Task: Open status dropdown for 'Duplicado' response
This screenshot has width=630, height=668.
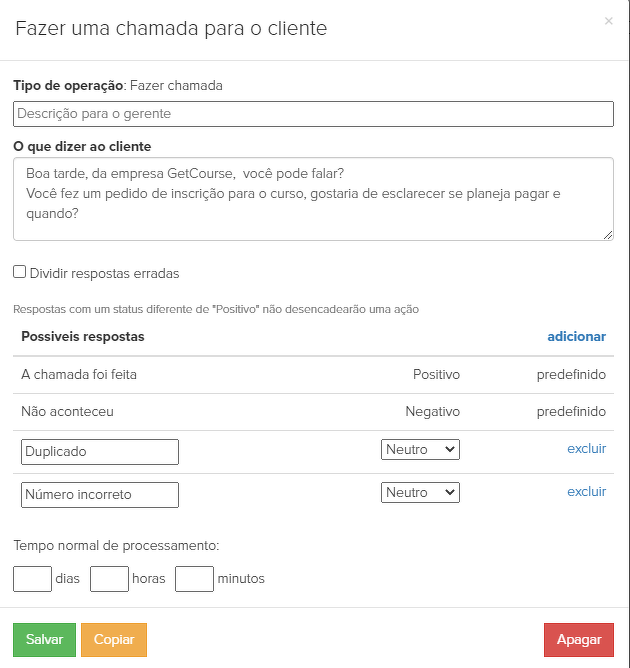Action: coord(420,450)
